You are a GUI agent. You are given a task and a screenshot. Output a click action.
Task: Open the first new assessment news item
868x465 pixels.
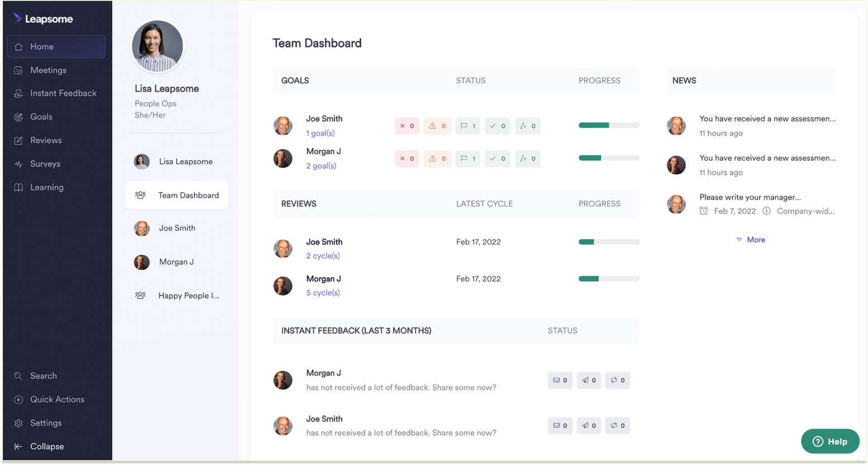coord(751,126)
